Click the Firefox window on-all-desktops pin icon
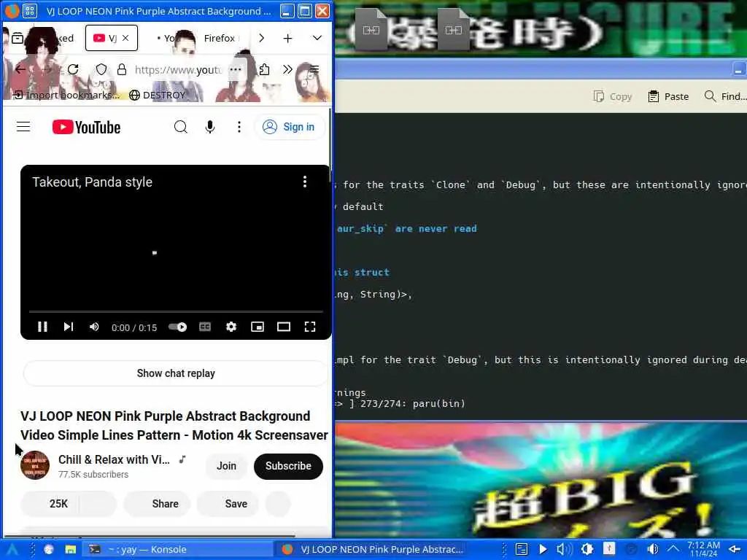The image size is (747, 560). (x=29, y=11)
